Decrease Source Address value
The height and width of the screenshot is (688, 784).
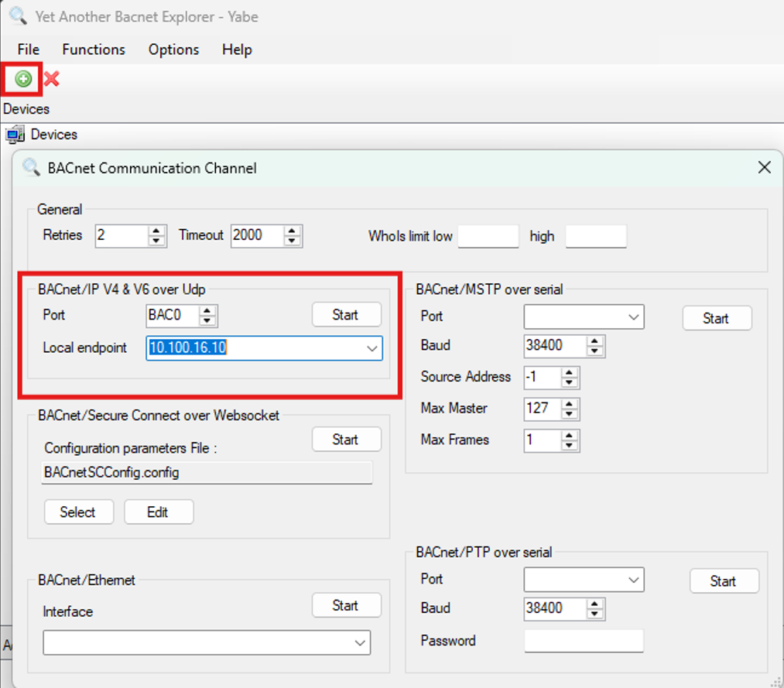(570, 383)
